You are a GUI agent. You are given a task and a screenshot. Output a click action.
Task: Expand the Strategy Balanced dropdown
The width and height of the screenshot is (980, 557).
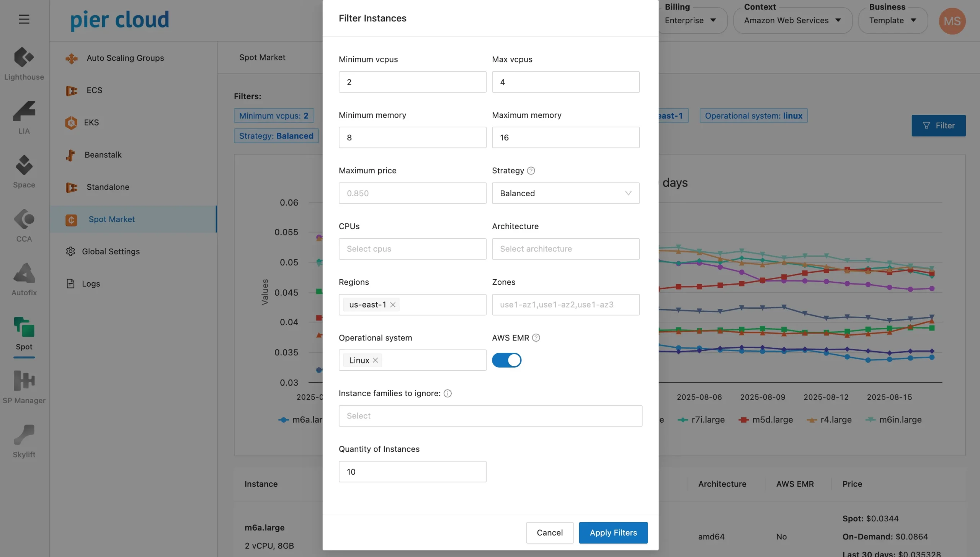[x=565, y=193]
